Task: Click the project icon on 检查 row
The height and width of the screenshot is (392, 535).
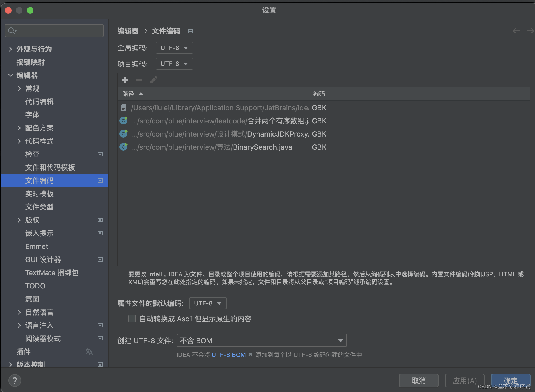Action: 100,154
